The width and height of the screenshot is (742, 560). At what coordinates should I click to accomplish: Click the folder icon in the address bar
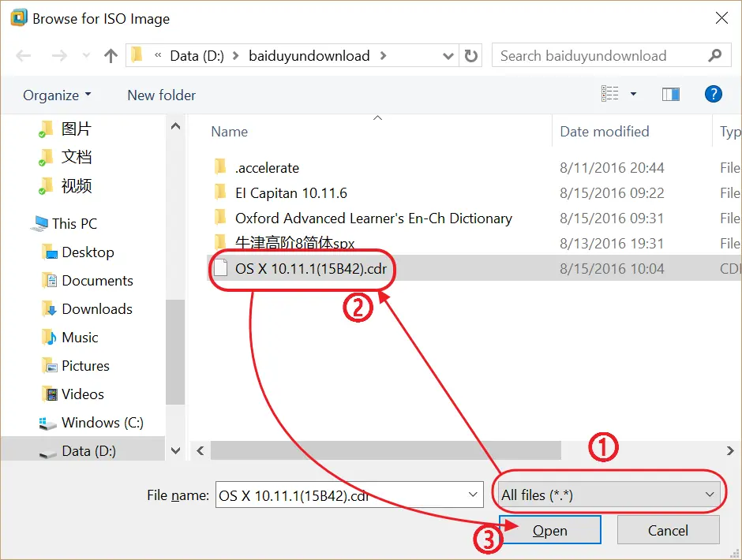(136, 55)
